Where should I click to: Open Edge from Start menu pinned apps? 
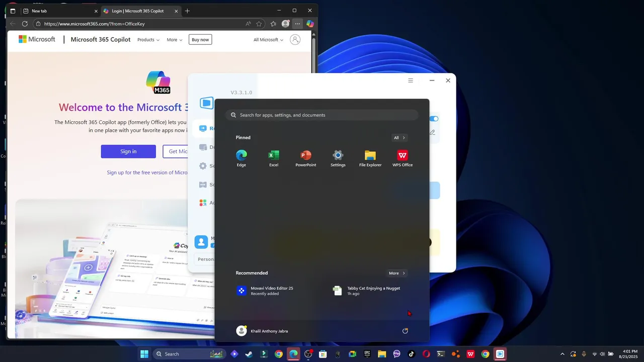point(242,158)
